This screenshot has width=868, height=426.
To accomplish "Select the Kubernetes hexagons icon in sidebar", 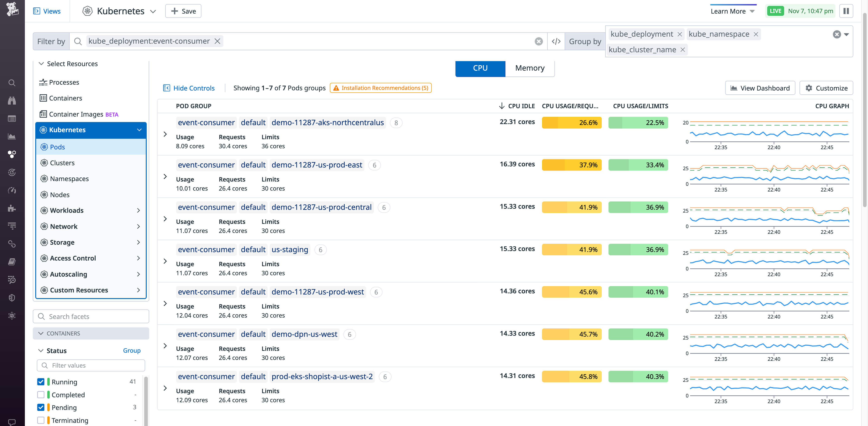I will coord(12,154).
